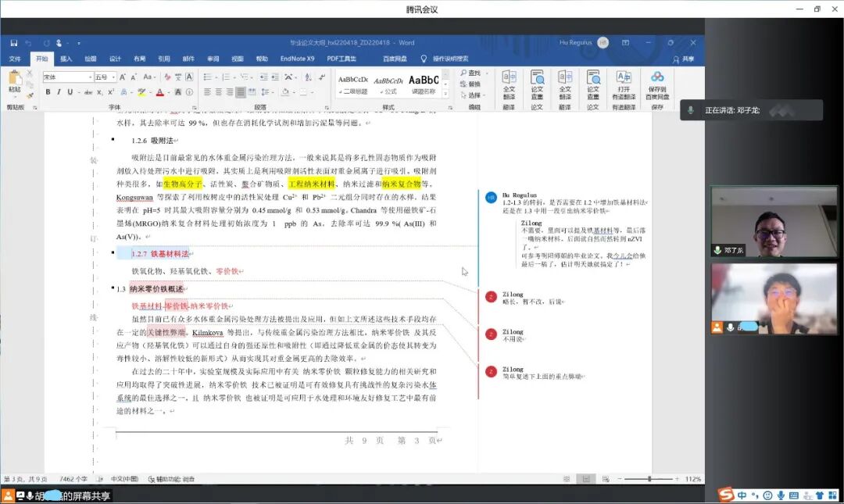The width and height of the screenshot is (844, 504).
Task: Click the distributed alignment icon
Action: pos(252,92)
